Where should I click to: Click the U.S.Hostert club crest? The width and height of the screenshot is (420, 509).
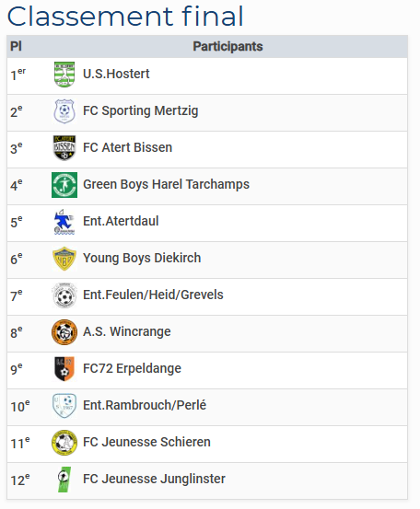pyautogui.click(x=64, y=75)
